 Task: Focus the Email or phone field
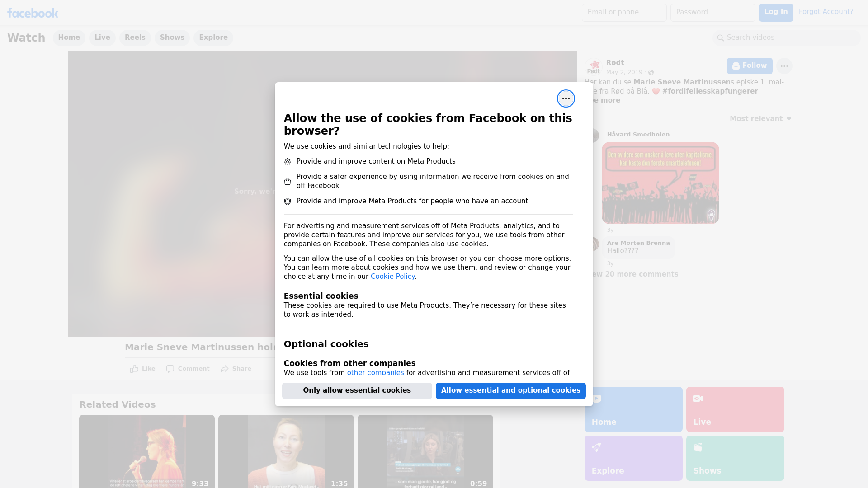(x=624, y=12)
